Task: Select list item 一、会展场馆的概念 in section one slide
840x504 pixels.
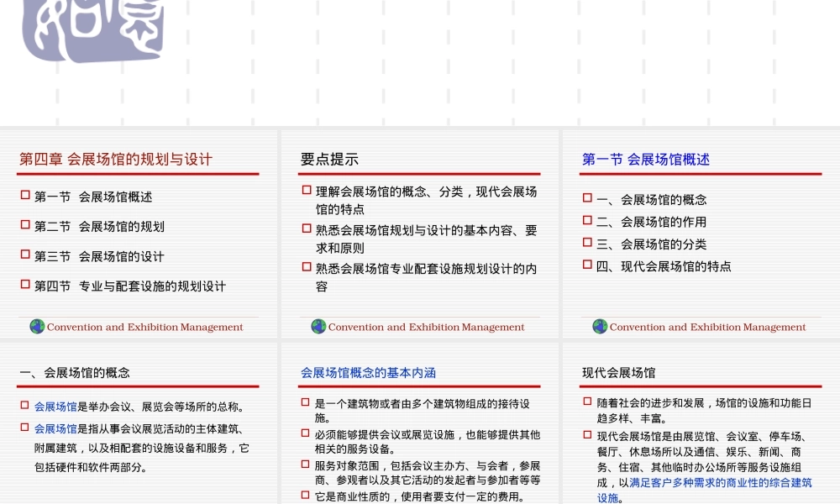Action: (x=652, y=200)
